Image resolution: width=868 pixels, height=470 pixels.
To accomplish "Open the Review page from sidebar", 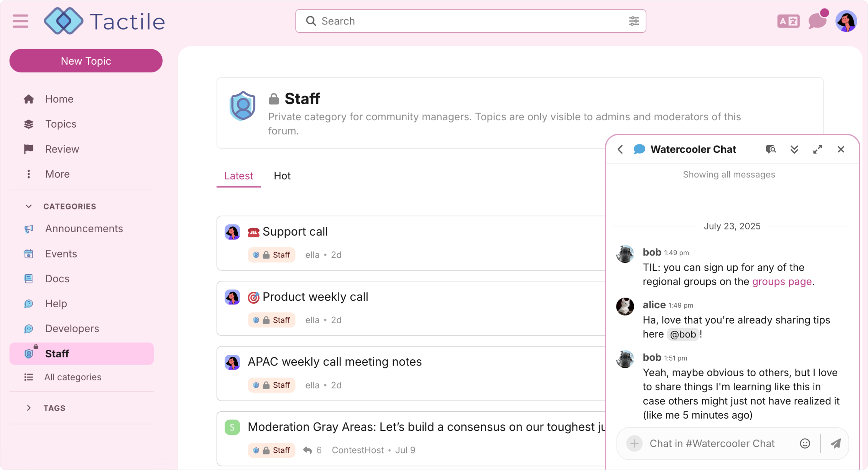I will point(62,149).
